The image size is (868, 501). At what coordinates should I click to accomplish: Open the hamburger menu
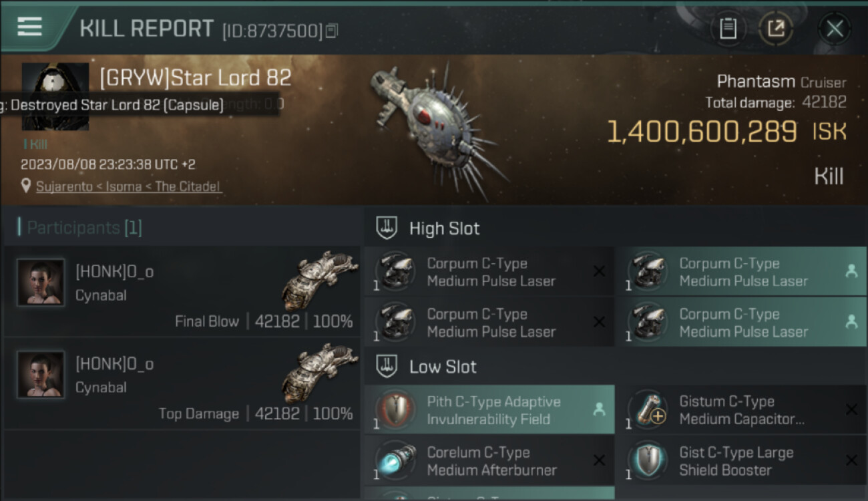pos(30,27)
